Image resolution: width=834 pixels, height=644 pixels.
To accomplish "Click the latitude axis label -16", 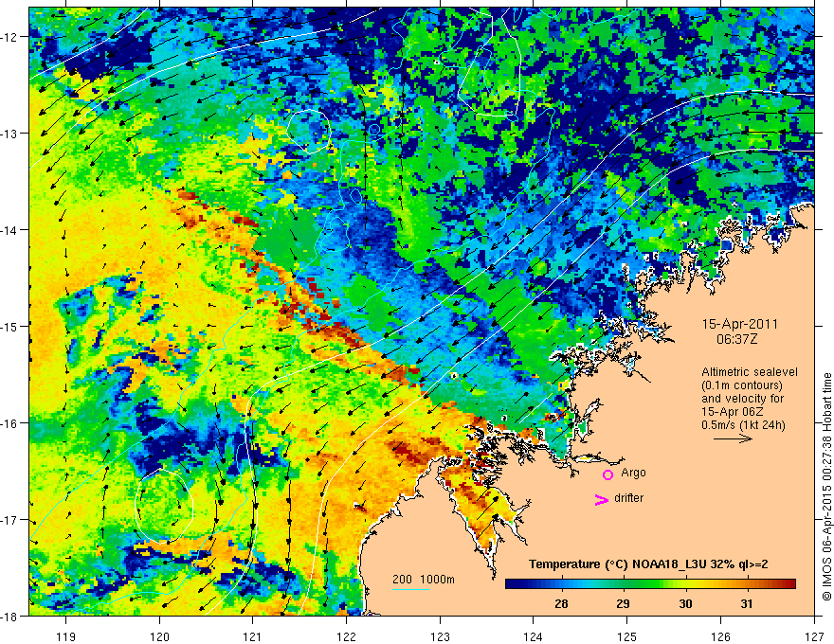I will point(10,423).
